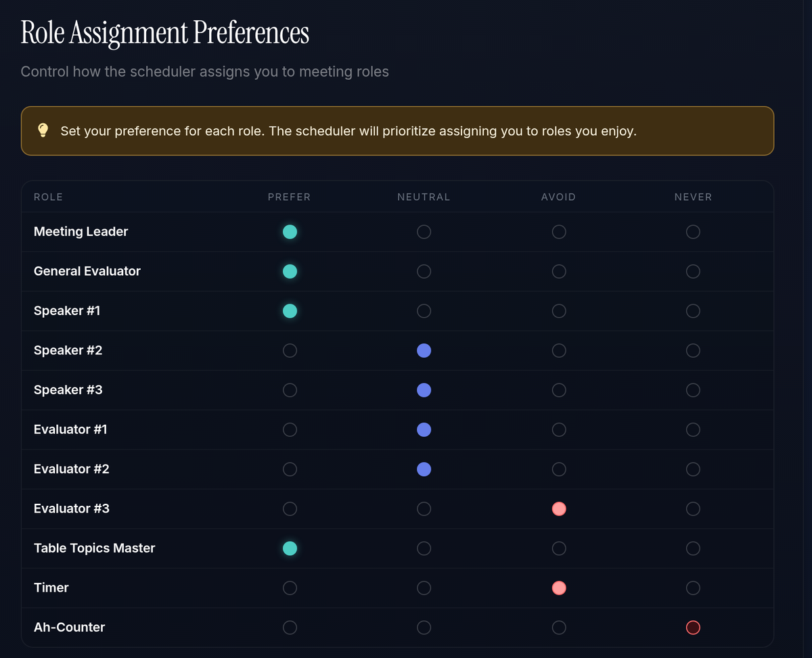Mark Table Topics Master as Neutral
This screenshot has width=812, height=658.
(424, 548)
